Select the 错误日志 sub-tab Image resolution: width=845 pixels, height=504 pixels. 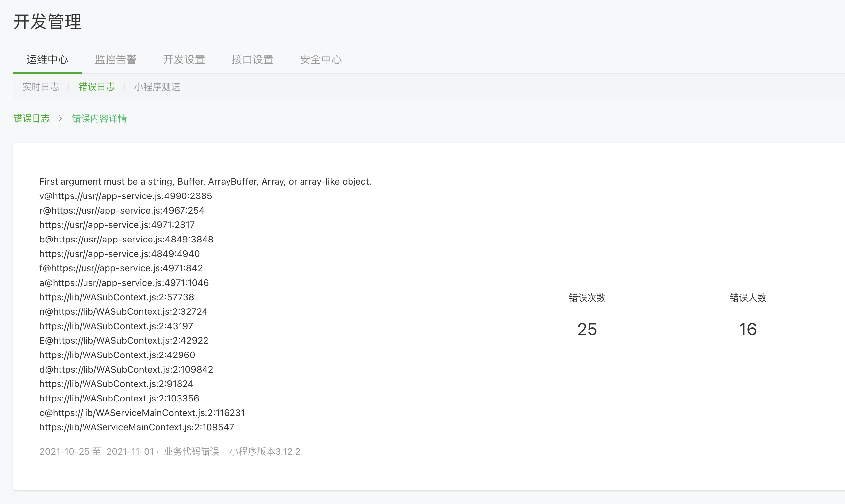point(96,87)
